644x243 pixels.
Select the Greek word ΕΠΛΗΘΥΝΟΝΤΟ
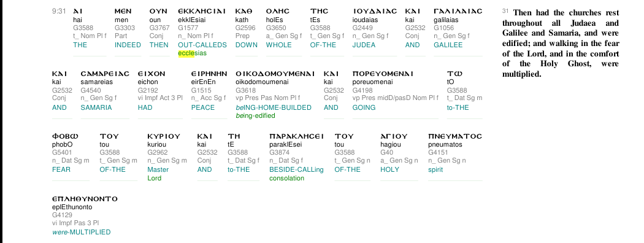pos(85,199)
